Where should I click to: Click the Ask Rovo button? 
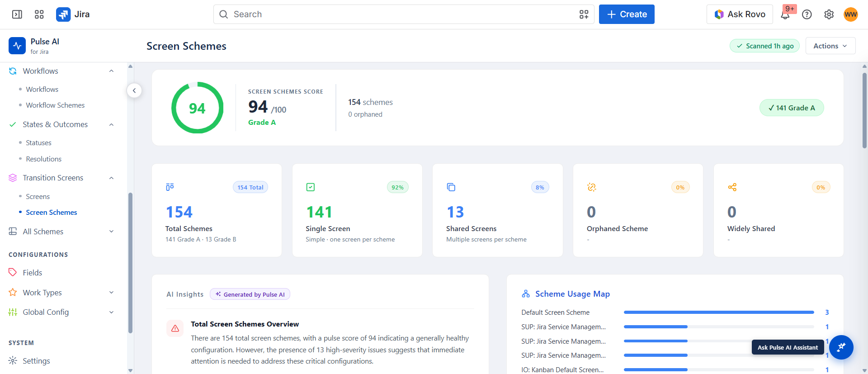(740, 14)
